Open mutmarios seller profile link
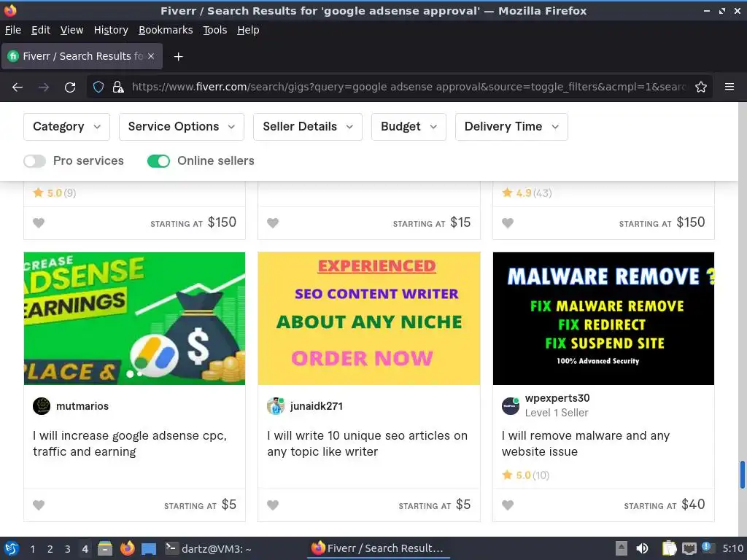This screenshot has width=747, height=560. tap(82, 406)
